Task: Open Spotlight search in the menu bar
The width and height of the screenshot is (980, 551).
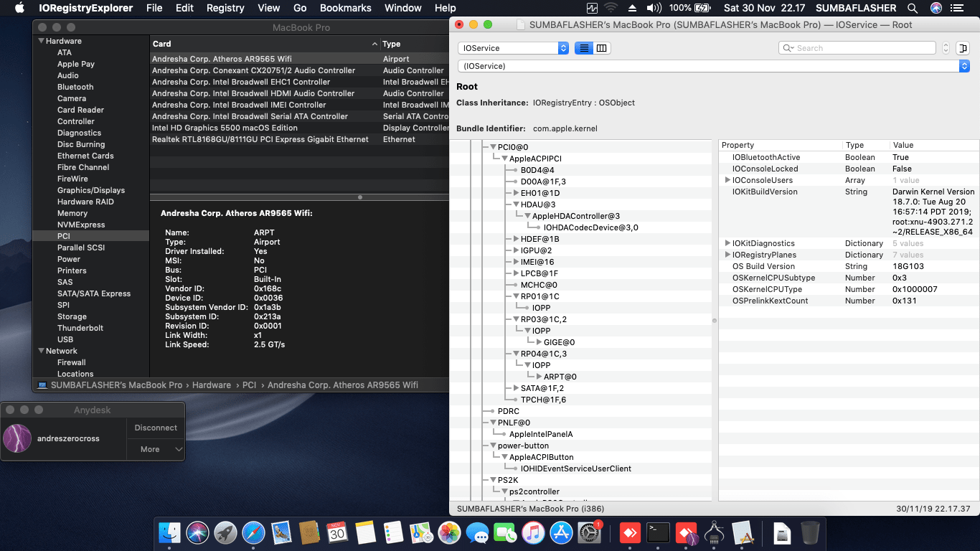Action: pyautogui.click(x=913, y=8)
